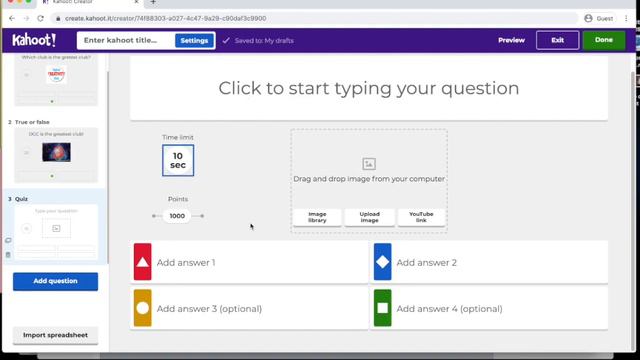Click the lock icon in address bar
The width and height of the screenshot is (640, 360).
(x=58, y=18)
